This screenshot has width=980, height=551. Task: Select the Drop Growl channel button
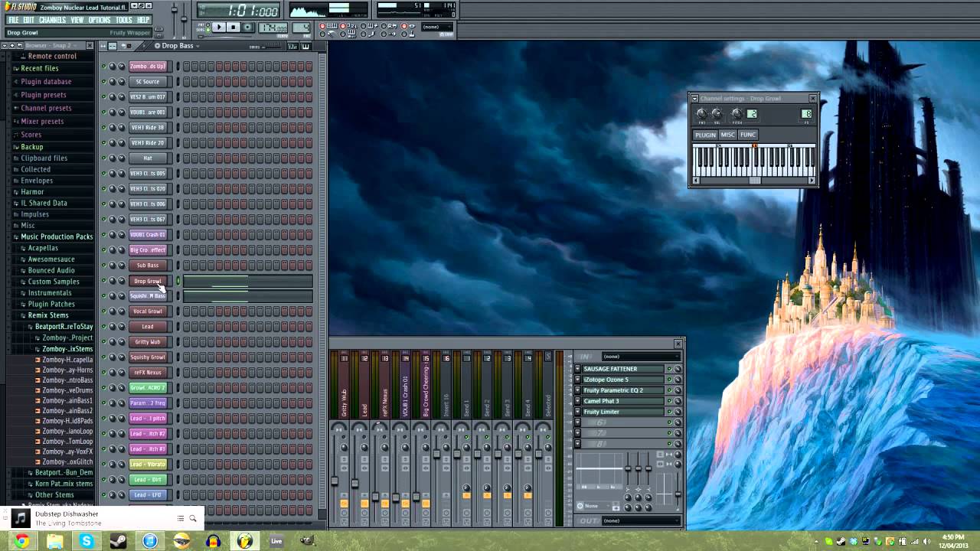pyautogui.click(x=148, y=281)
